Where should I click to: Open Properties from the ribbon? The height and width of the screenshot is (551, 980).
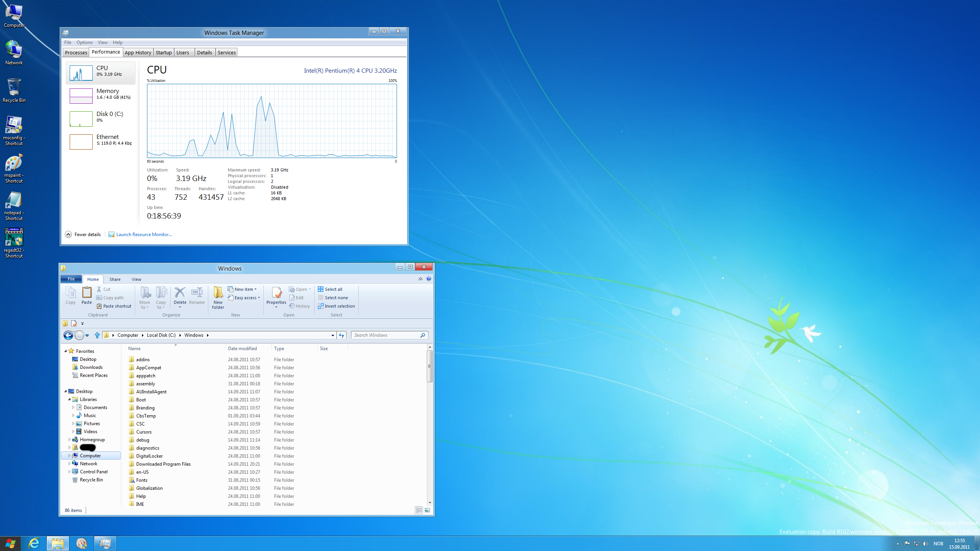click(276, 297)
